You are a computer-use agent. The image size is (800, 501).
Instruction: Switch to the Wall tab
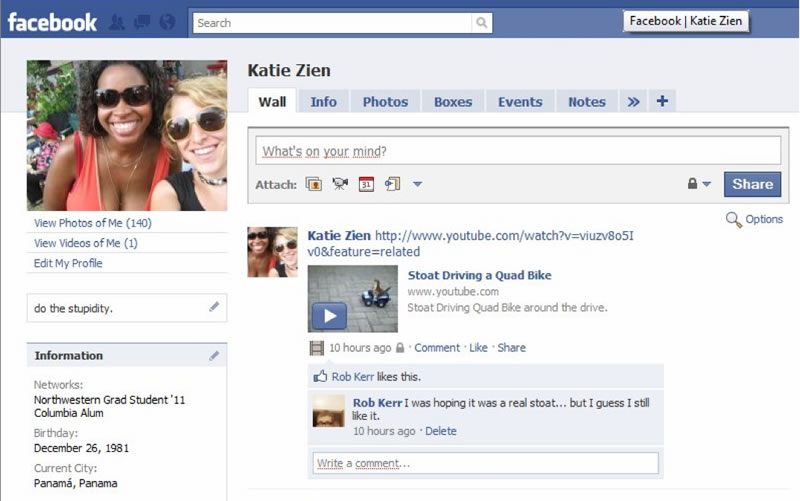click(x=272, y=102)
